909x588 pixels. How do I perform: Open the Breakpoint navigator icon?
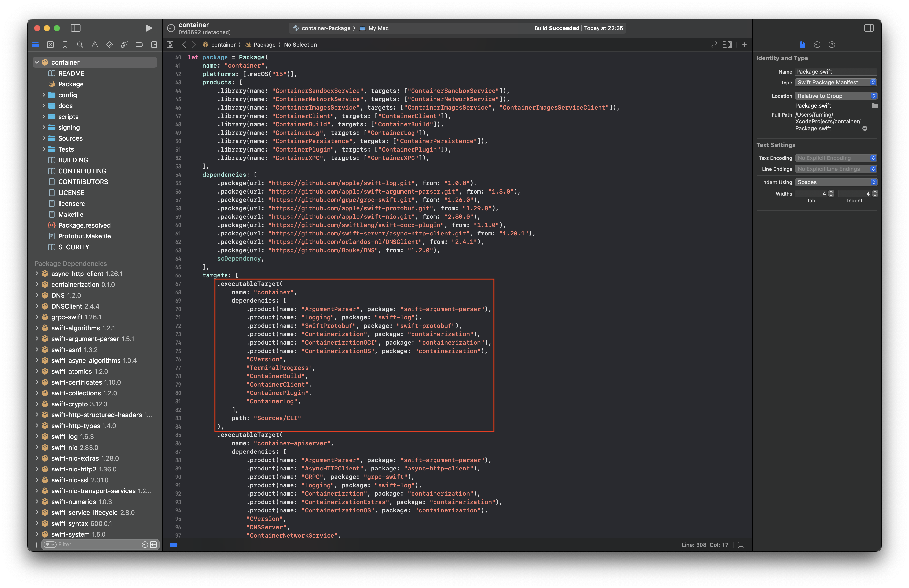[139, 45]
